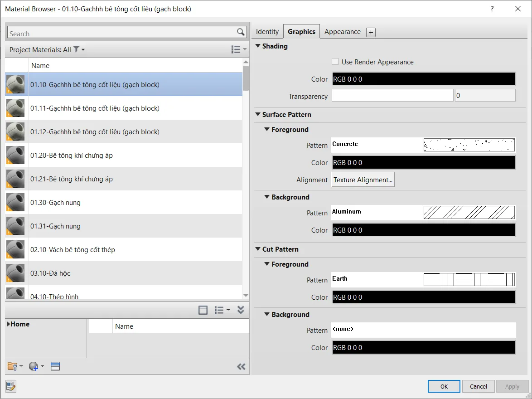Click the 01.20 material sphere thumbnail
The width and height of the screenshot is (532, 399).
[15, 155]
